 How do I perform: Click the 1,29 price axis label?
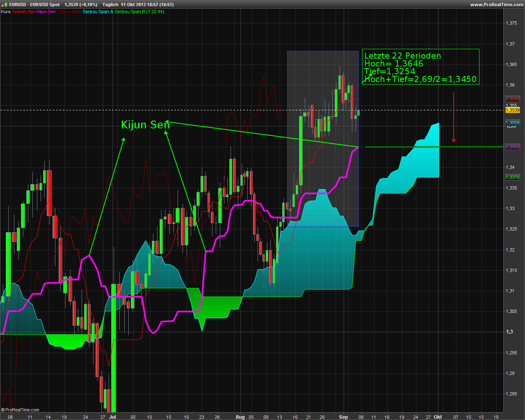(510, 373)
